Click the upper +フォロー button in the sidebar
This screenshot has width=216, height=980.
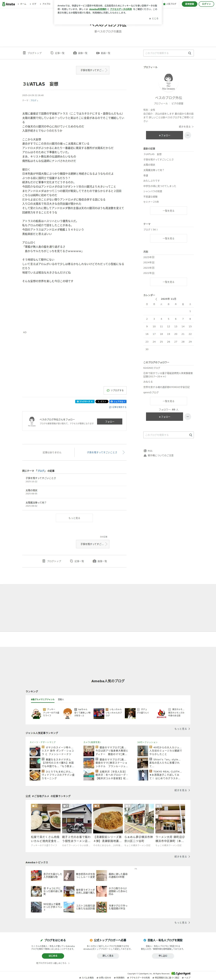coord(164,135)
